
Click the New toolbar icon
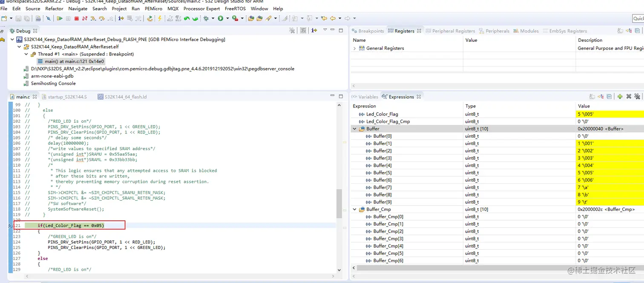click(x=4, y=18)
